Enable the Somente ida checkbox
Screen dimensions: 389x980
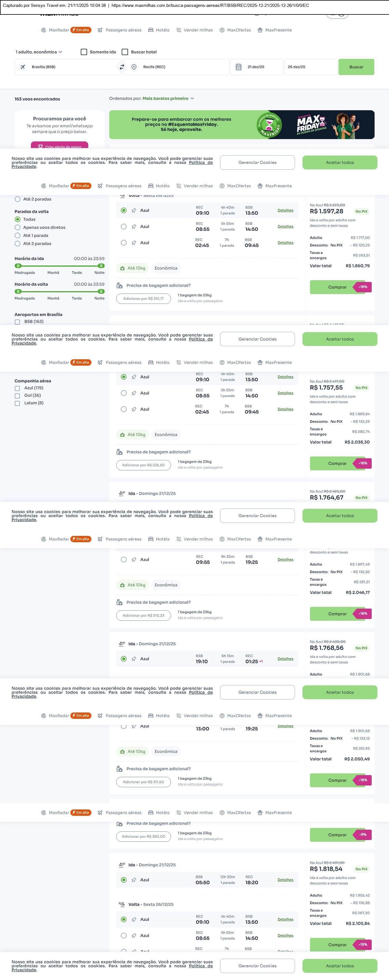tap(84, 52)
